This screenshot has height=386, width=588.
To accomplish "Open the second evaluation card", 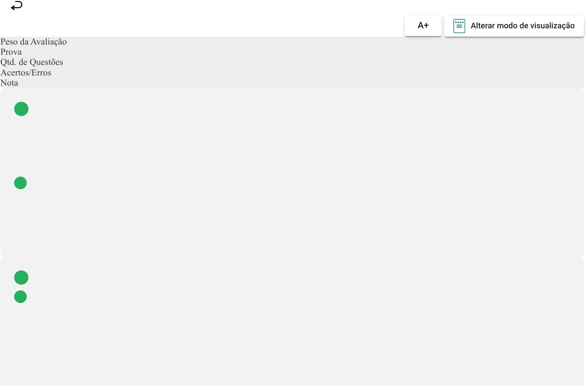I will point(292,321).
